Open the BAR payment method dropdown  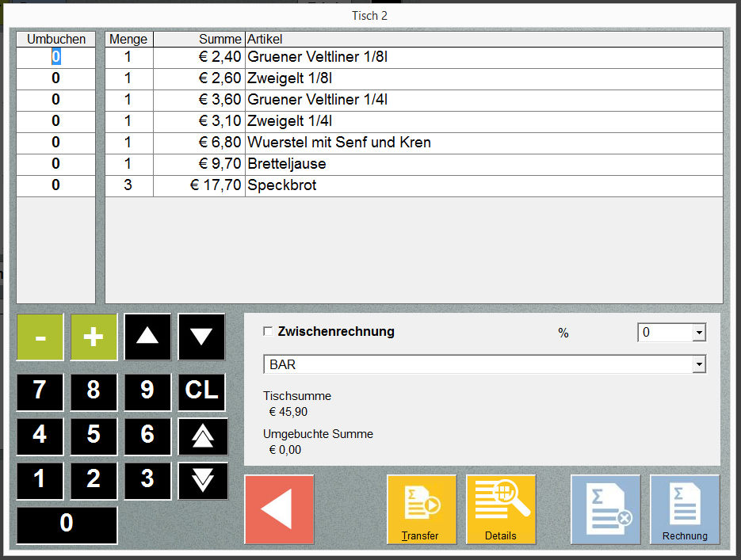point(698,364)
